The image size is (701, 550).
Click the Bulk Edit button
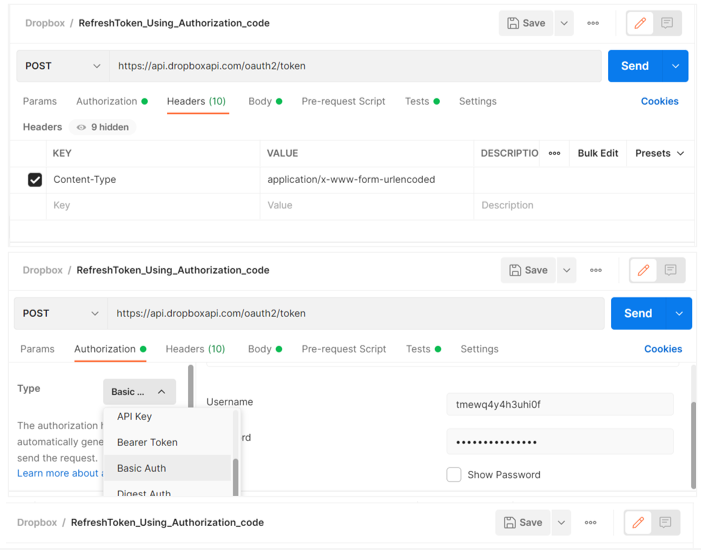coord(597,153)
